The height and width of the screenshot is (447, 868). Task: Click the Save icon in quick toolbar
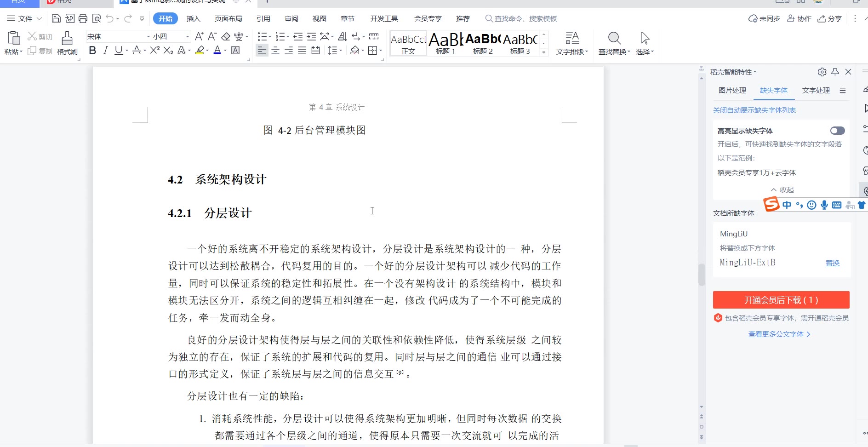point(56,18)
